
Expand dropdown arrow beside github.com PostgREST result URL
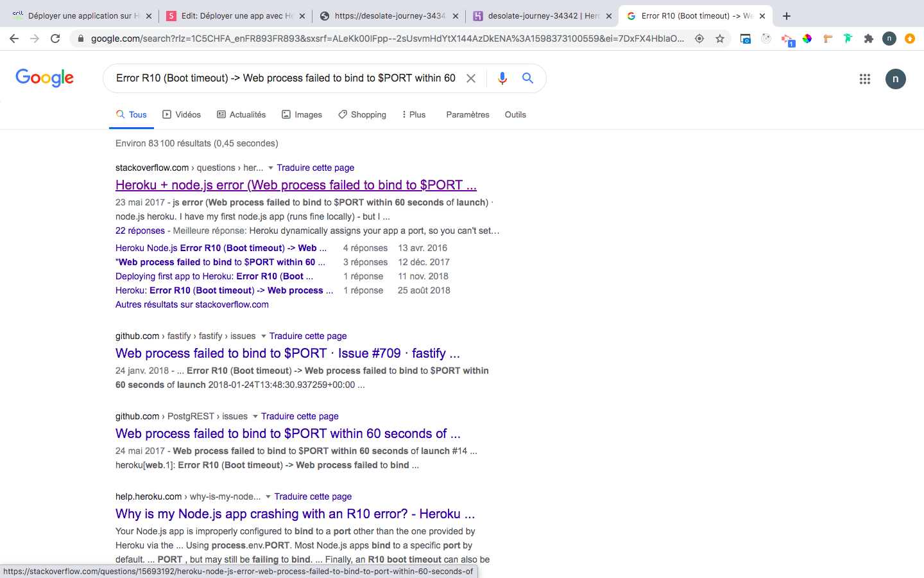pos(255,417)
